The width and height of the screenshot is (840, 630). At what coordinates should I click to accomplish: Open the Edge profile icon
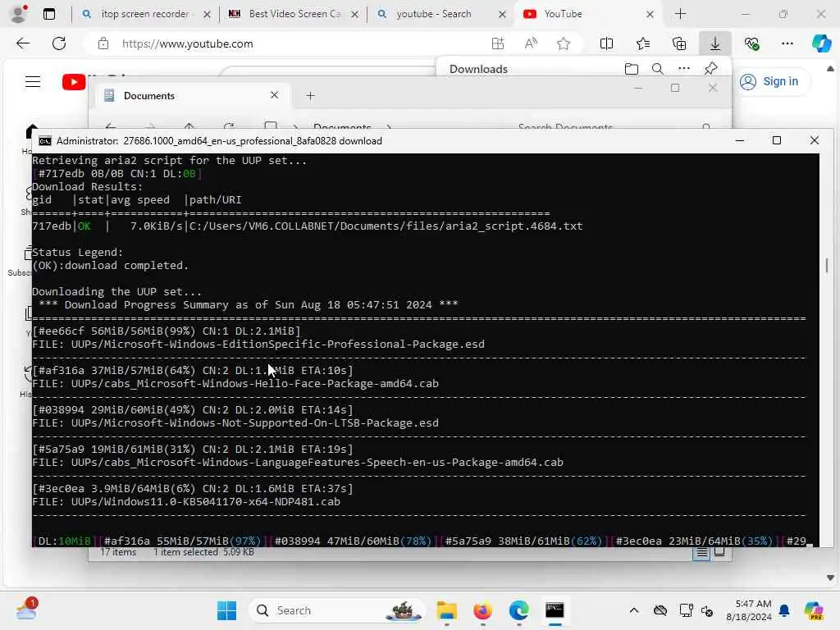[x=19, y=13]
